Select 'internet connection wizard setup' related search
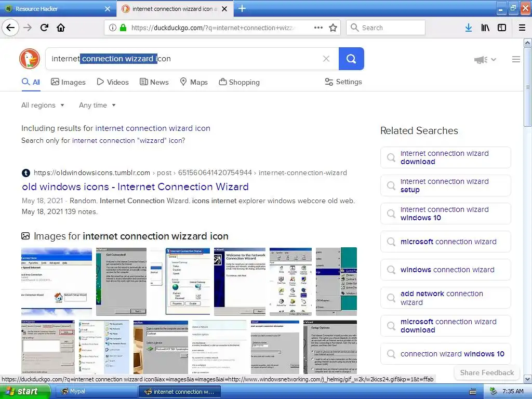The height and width of the screenshot is (399, 532). pos(445,185)
